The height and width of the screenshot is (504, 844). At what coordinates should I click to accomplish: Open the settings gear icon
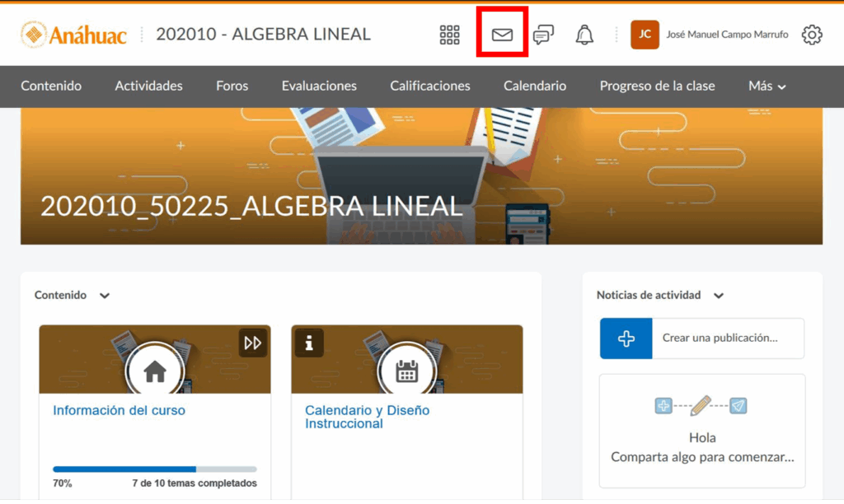(812, 35)
